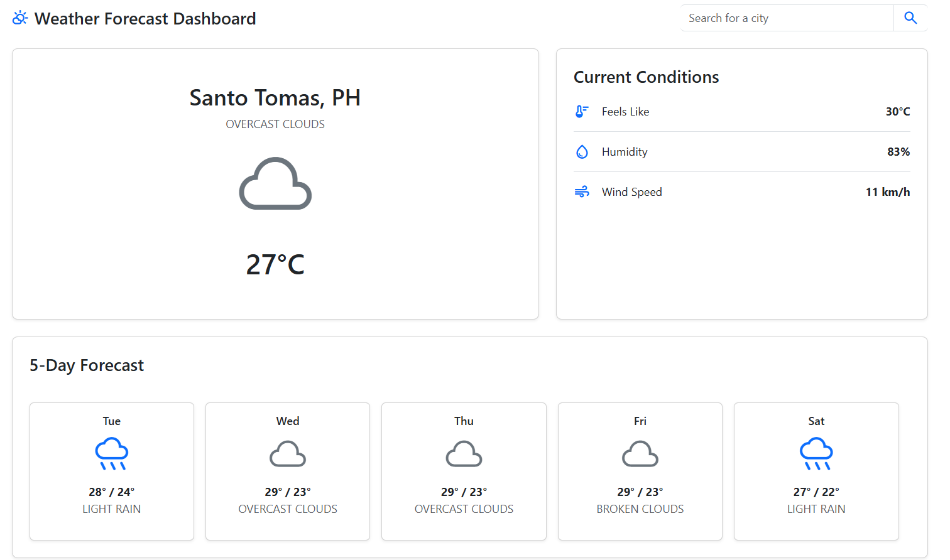Screen dimensions: 950x560
Task: Click Tuesday's light rain cloud icon
Action: tap(112, 454)
